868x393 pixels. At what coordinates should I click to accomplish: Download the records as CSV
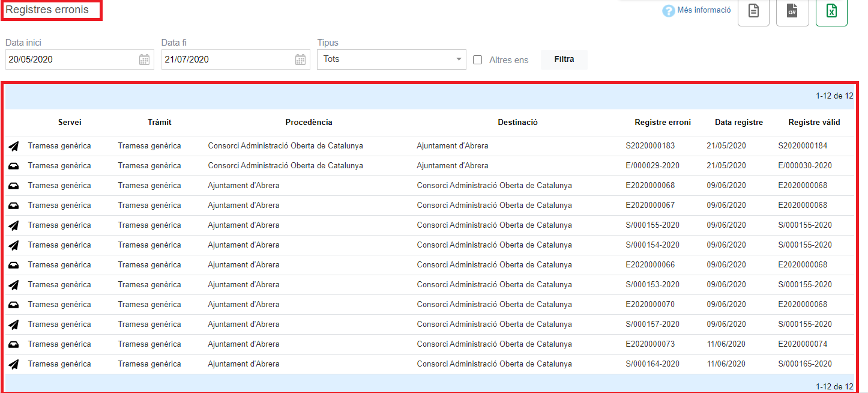click(x=792, y=11)
